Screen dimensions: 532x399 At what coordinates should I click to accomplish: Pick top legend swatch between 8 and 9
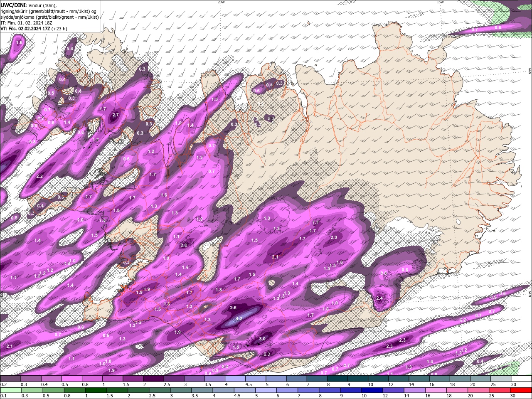337,379
